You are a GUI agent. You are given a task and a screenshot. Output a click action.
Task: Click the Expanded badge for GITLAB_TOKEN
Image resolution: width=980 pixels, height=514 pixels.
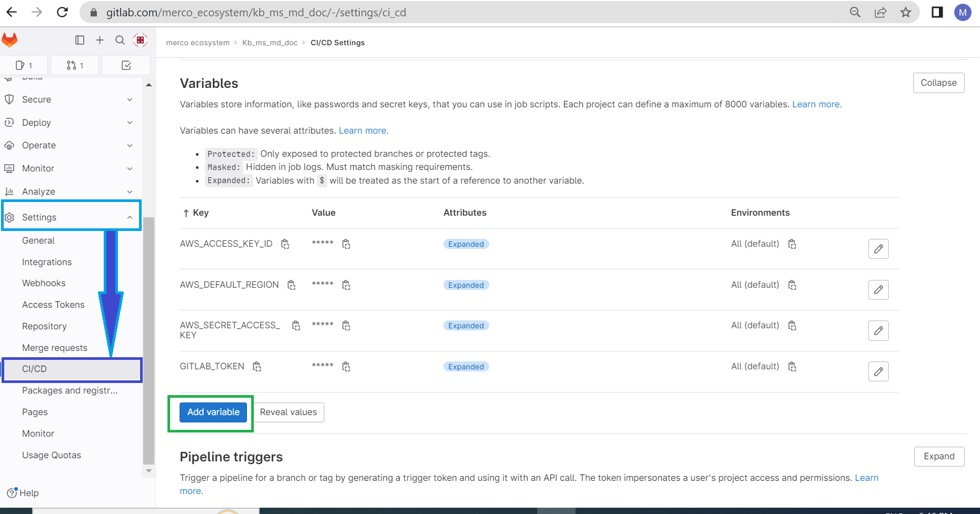pos(466,367)
